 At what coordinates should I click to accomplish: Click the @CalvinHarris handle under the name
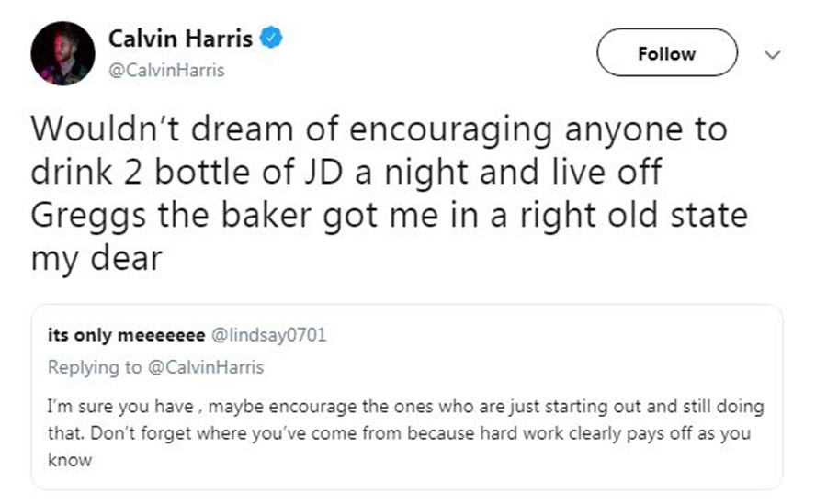click(165, 71)
